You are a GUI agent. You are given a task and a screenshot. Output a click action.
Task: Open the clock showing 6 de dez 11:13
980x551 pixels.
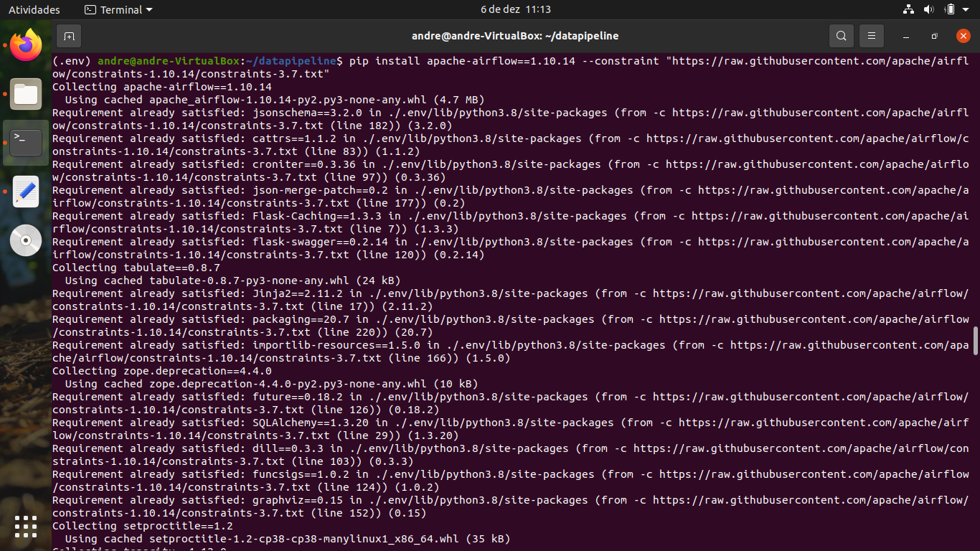515,10
